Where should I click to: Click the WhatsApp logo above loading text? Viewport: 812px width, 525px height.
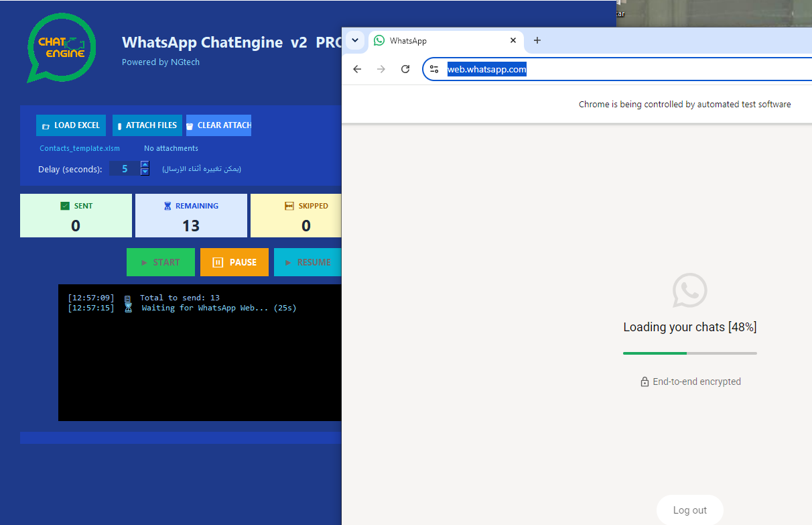(x=690, y=290)
